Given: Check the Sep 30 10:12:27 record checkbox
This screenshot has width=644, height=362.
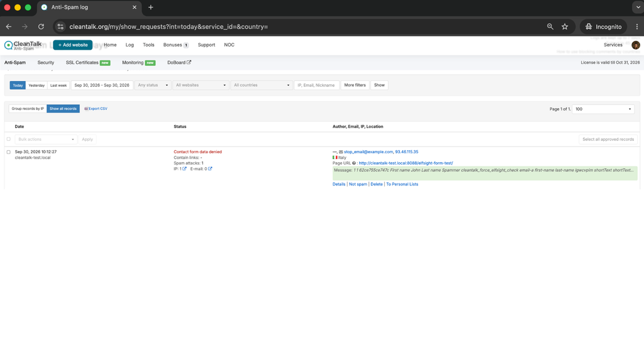Looking at the screenshot, I should point(9,152).
